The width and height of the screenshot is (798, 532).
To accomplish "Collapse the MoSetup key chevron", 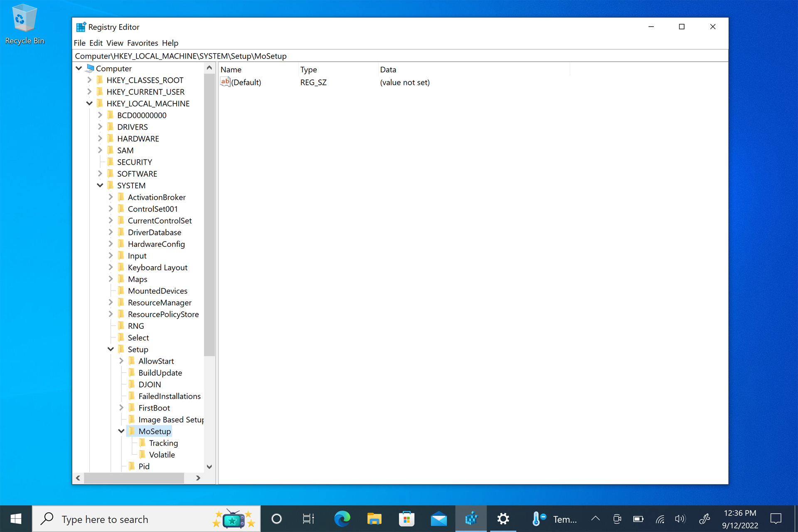I will (121, 431).
